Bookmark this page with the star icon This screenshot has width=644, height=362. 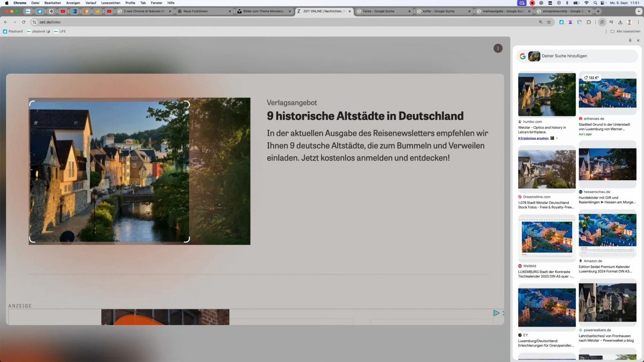[x=549, y=22]
